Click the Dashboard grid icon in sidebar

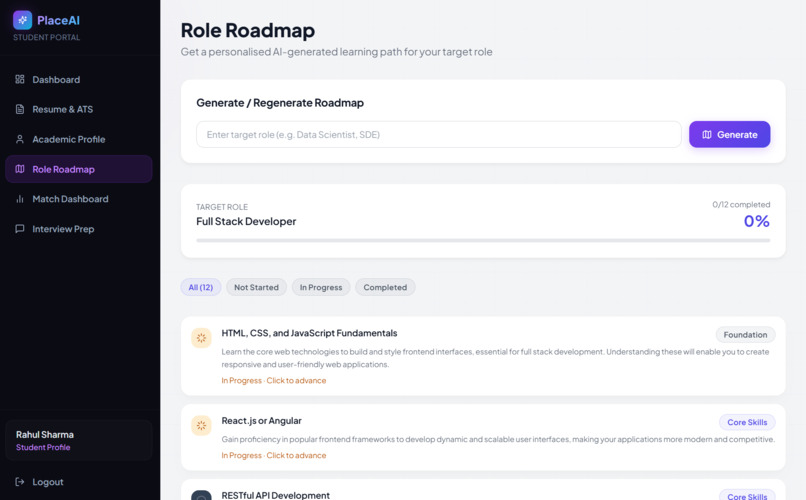[20, 79]
